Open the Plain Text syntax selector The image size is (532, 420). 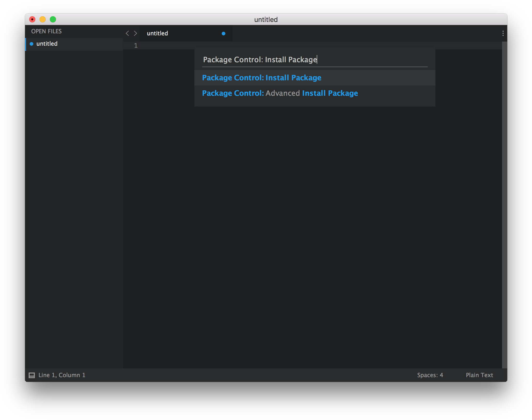tap(479, 375)
